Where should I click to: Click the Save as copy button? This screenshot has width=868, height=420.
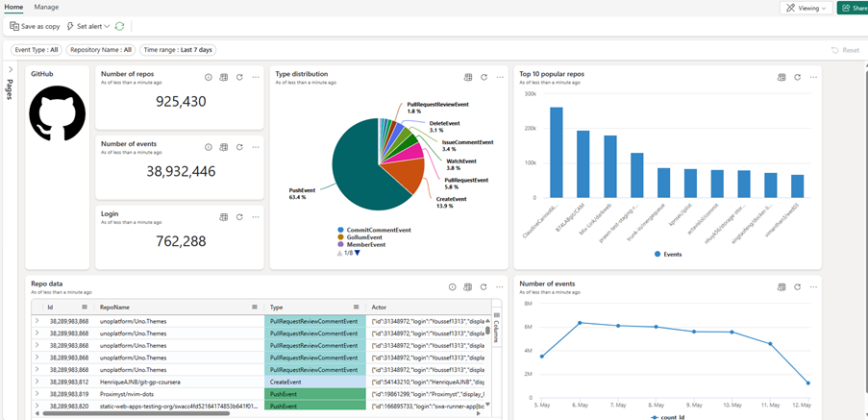click(35, 26)
